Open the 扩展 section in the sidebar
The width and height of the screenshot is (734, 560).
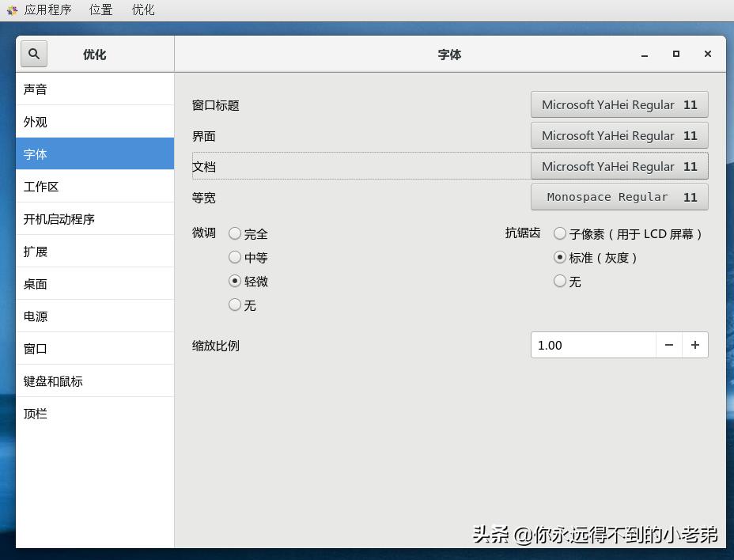click(x=95, y=251)
